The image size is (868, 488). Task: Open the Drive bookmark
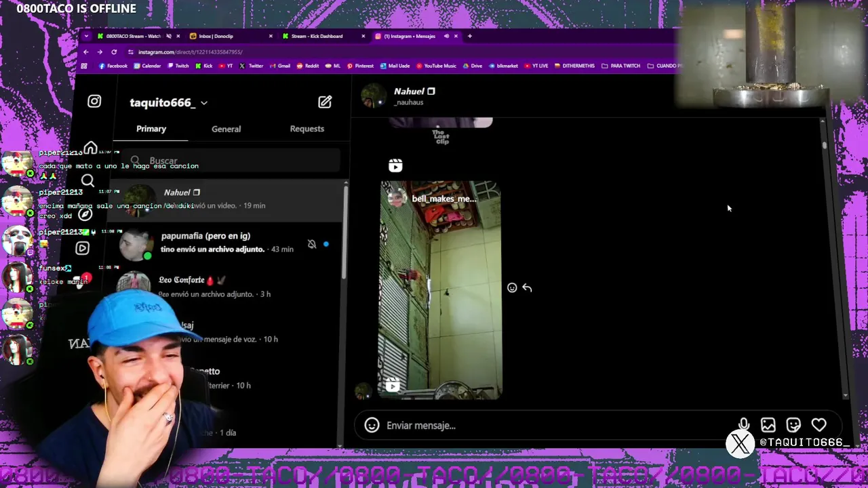tap(473, 66)
